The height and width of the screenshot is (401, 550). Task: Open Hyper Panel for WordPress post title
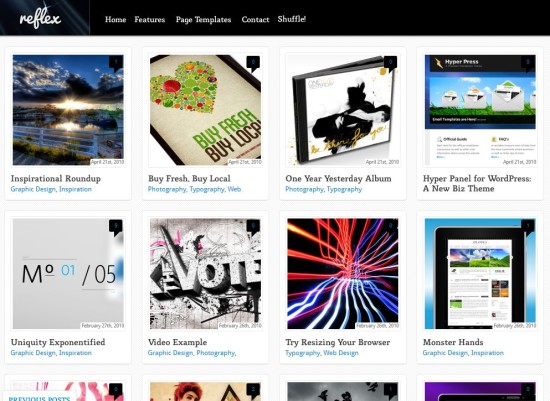click(477, 183)
